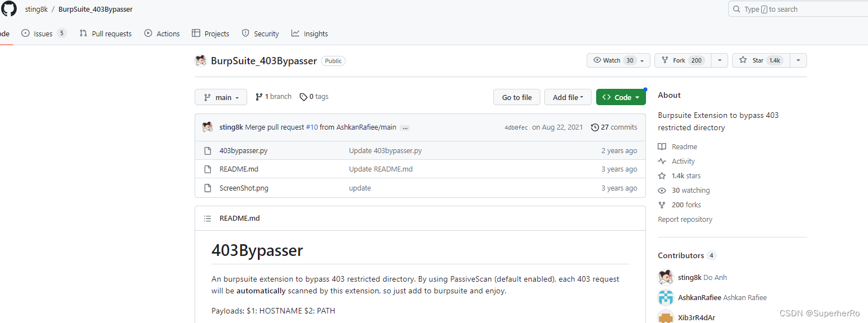Switch to the Projects tab
The width and height of the screenshot is (868, 323).
(211, 34)
